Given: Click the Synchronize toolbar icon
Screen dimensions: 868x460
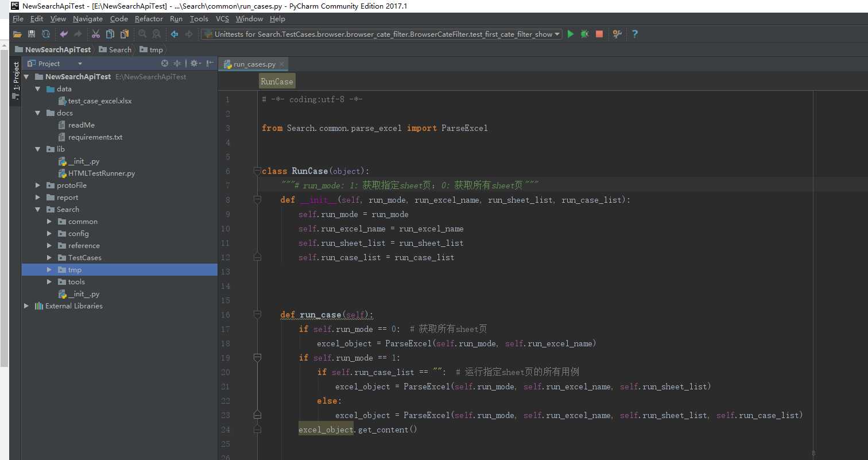Looking at the screenshot, I should click(x=46, y=34).
